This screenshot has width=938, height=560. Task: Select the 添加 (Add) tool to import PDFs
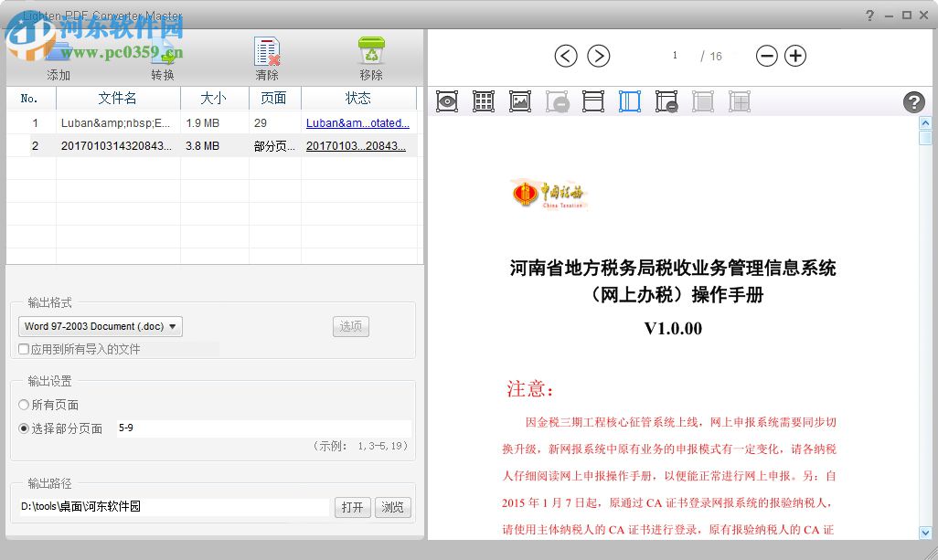(58, 50)
